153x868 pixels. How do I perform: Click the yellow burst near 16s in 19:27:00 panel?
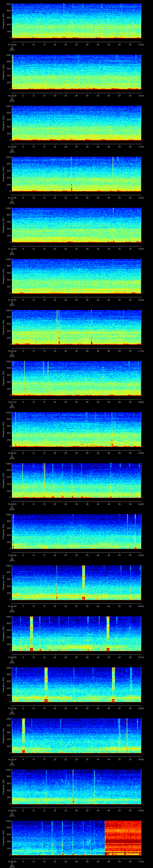point(46,685)
